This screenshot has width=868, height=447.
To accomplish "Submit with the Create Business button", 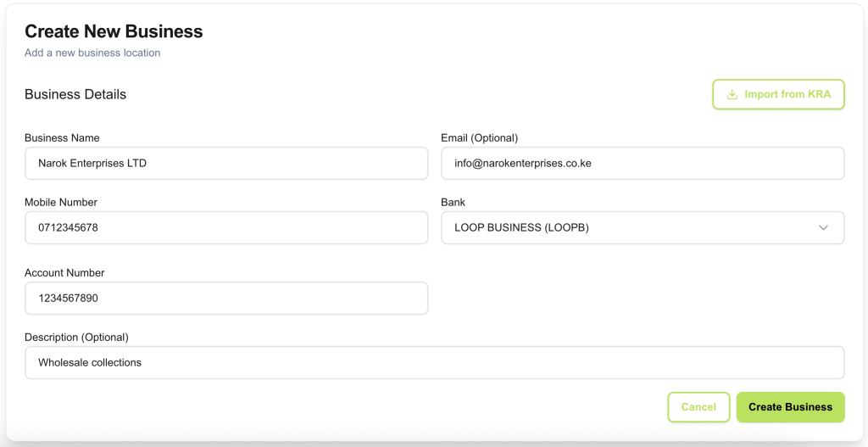I will pos(791,407).
